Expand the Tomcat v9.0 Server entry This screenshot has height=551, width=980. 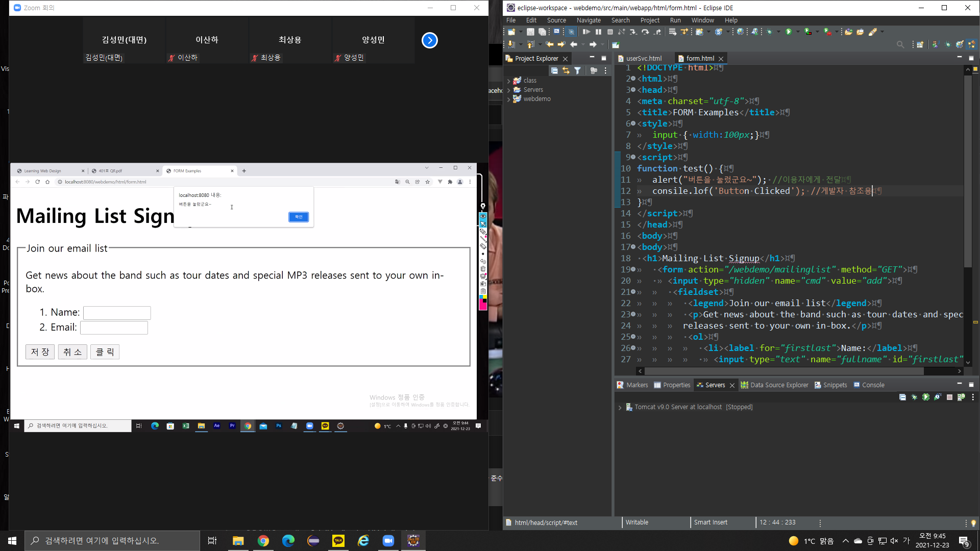tap(620, 407)
